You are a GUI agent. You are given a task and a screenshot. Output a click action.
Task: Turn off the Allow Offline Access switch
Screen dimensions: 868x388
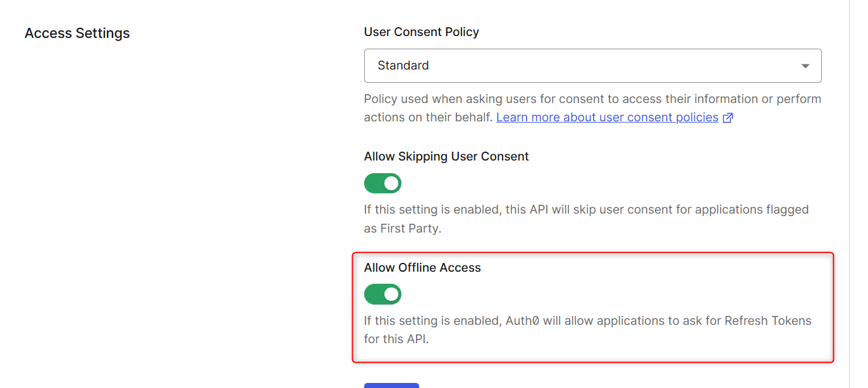pos(382,294)
